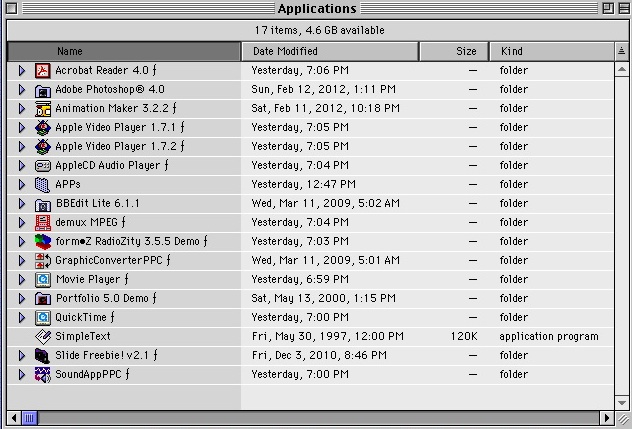Expand the Portfolio 5.0 Demo folder
Image resolution: width=632 pixels, height=429 pixels.
tap(22, 298)
